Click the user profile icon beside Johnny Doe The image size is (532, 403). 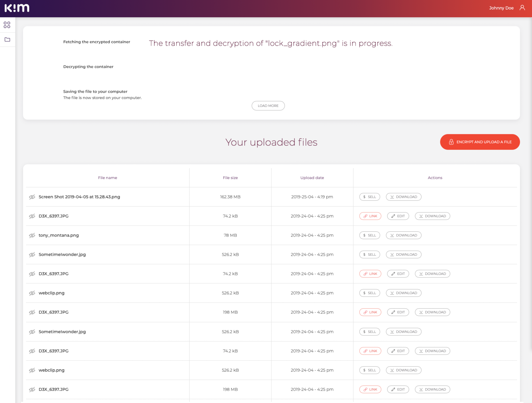click(522, 8)
